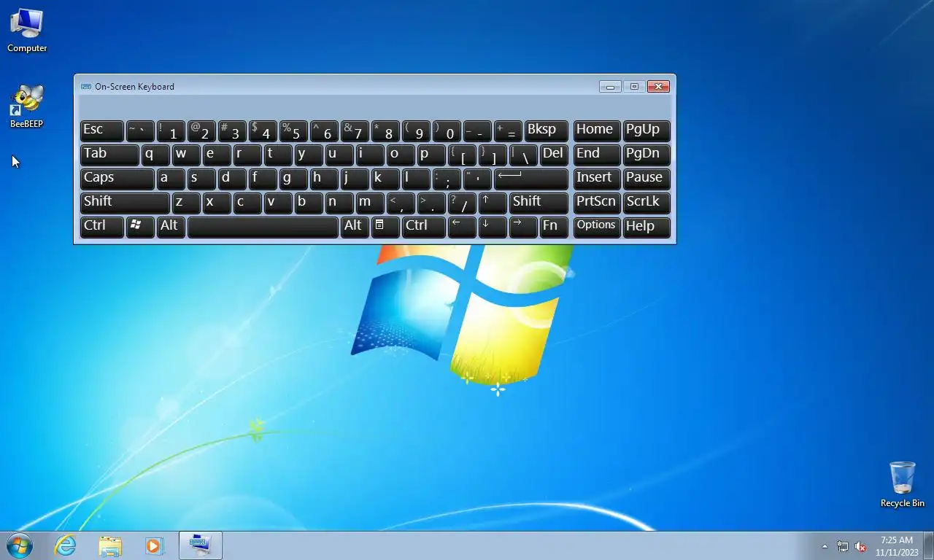The height and width of the screenshot is (560, 934).
Task: Click the plus equals key
Action: point(508,131)
